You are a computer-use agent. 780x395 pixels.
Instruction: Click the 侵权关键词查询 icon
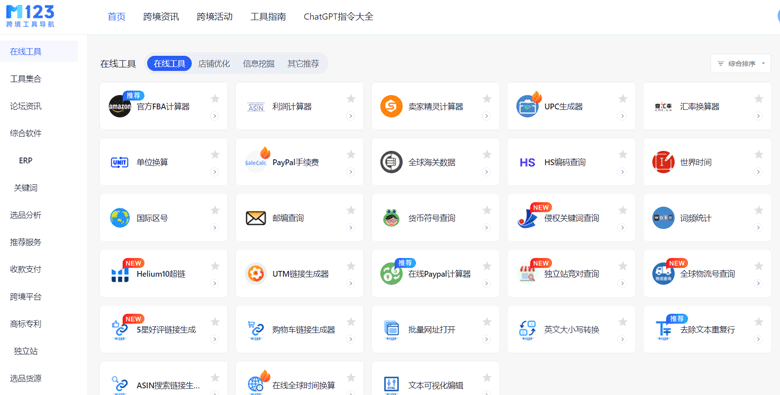[527, 218]
